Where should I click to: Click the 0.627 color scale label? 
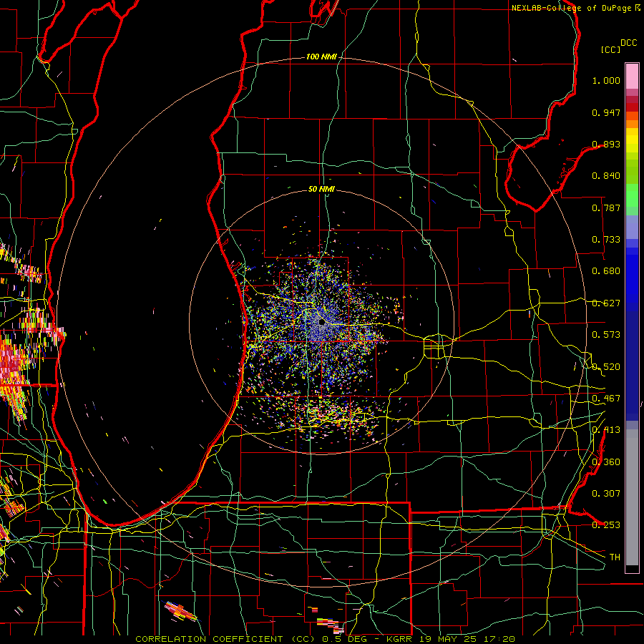[606, 303]
